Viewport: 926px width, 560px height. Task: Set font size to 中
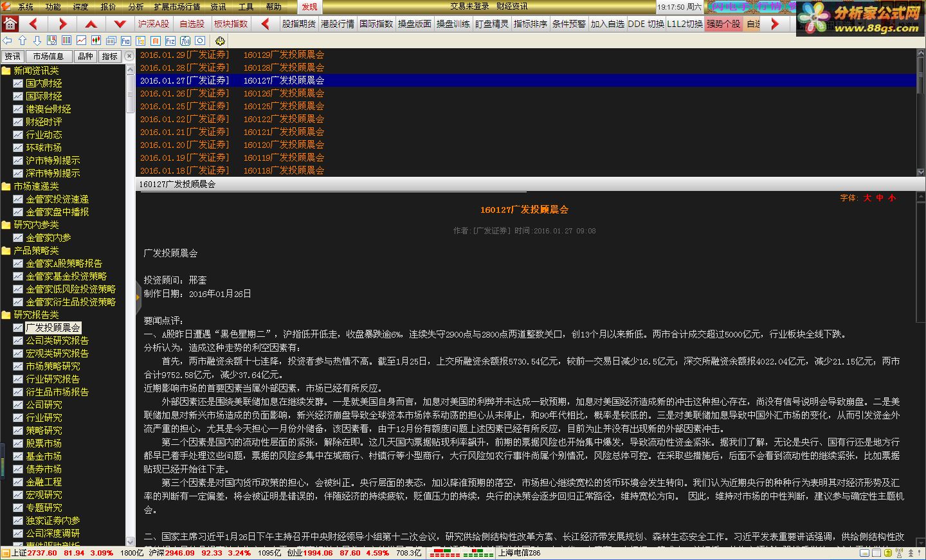pos(879,198)
